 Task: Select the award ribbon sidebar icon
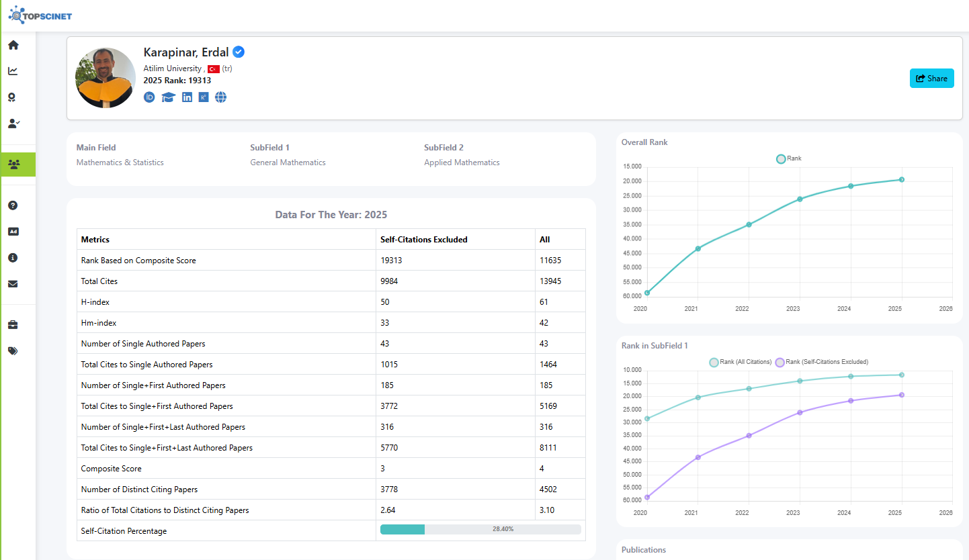pos(13,97)
